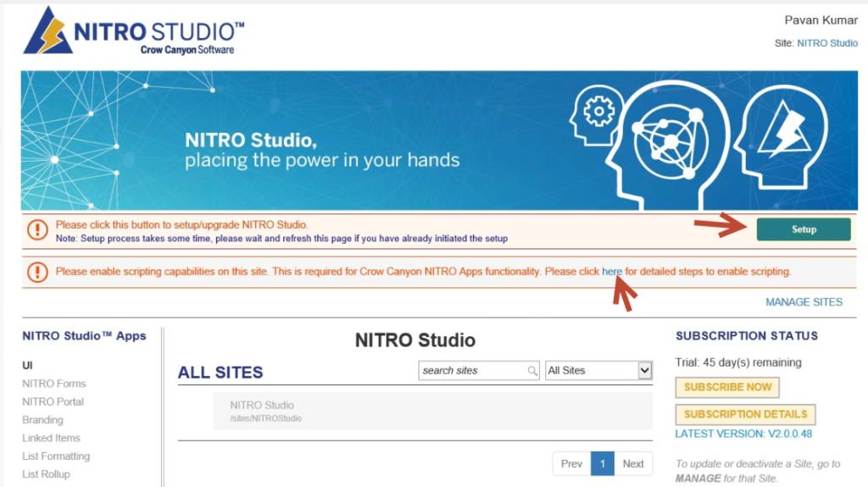Open Branding app
This screenshot has height=487, width=868.
pos(42,420)
